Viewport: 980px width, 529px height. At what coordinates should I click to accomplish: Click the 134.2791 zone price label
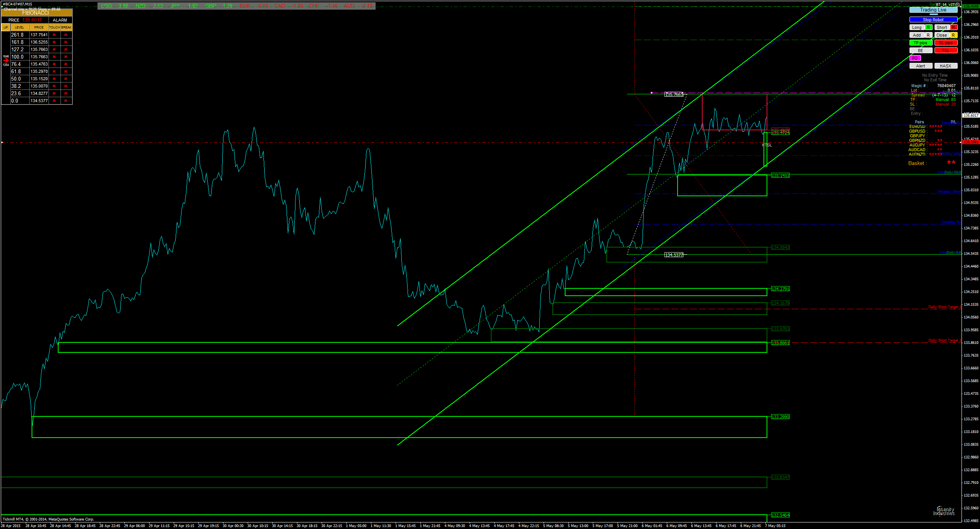(780, 289)
